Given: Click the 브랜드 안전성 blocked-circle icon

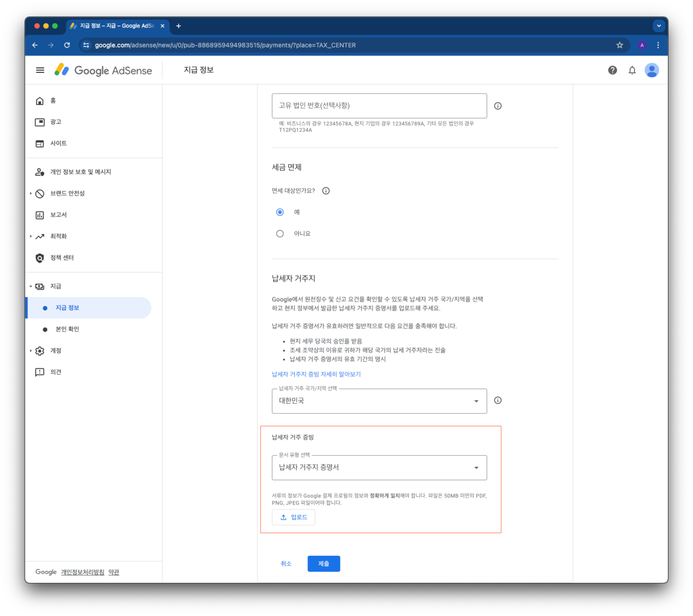Looking at the screenshot, I should (x=40, y=193).
